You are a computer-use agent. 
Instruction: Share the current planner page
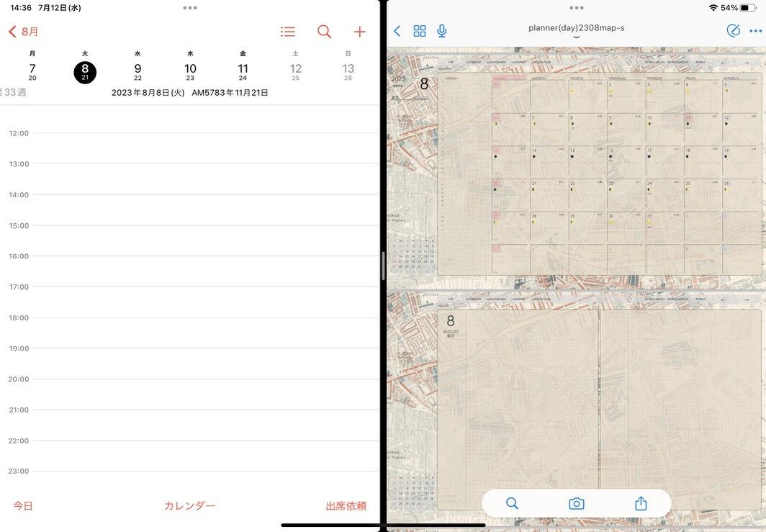[x=641, y=503]
